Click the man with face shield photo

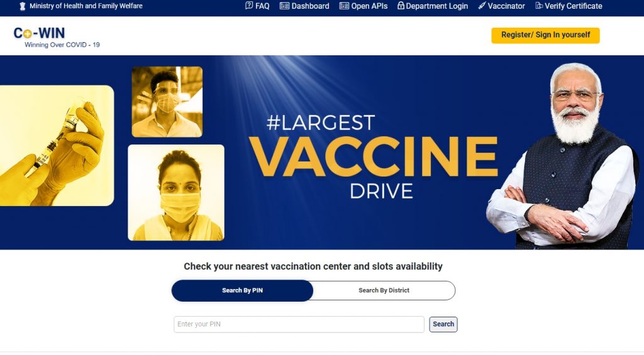(x=167, y=102)
